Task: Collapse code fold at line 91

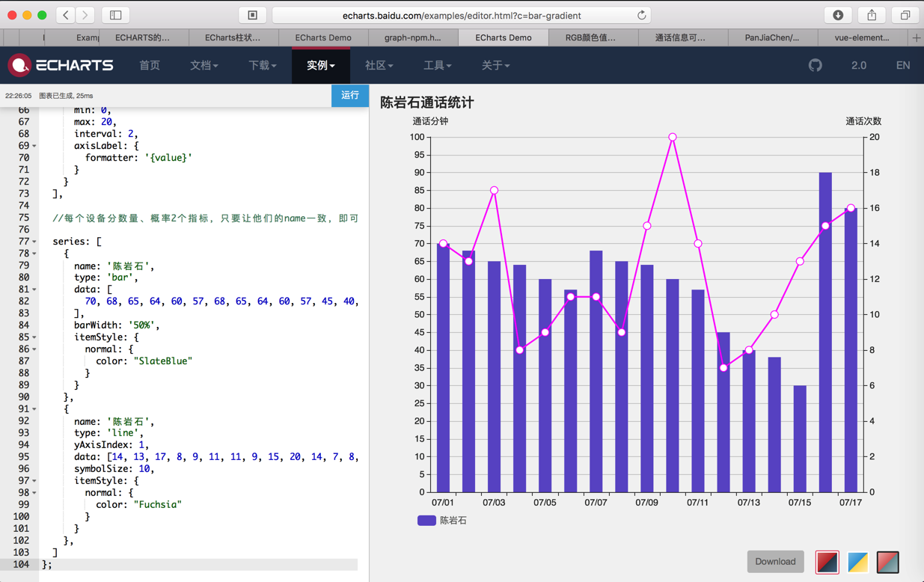Action: [x=34, y=409]
